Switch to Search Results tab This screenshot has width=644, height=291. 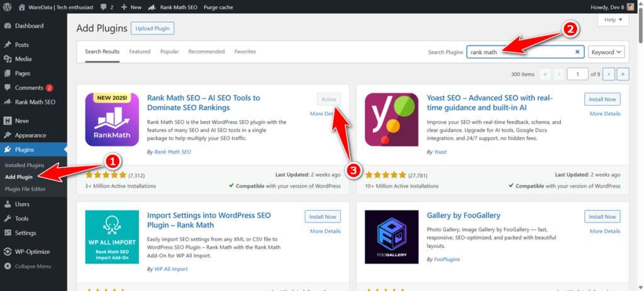pyautogui.click(x=103, y=52)
